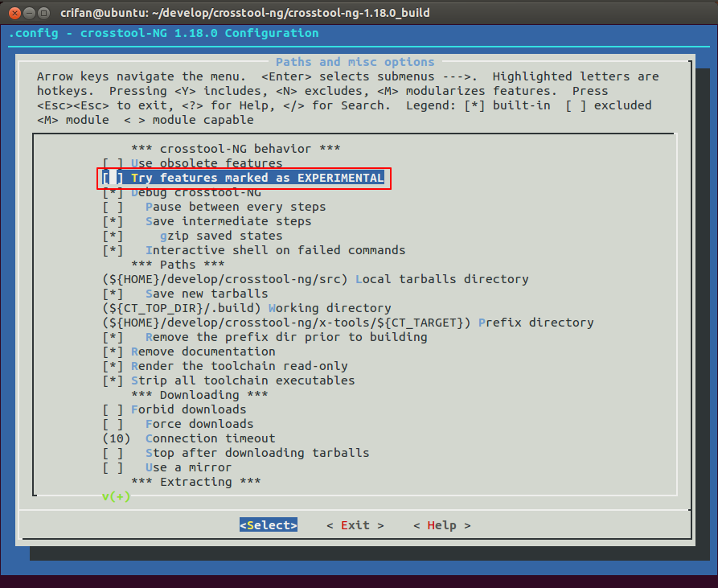Click the '*** Downloading ***' section header
This screenshot has width=718, height=588.
click(x=199, y=395)
